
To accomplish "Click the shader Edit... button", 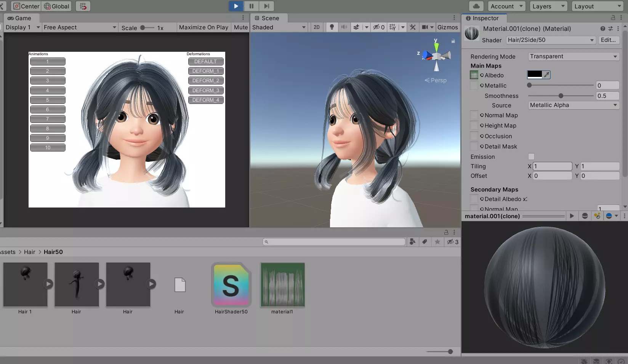I will coord(608,40).
